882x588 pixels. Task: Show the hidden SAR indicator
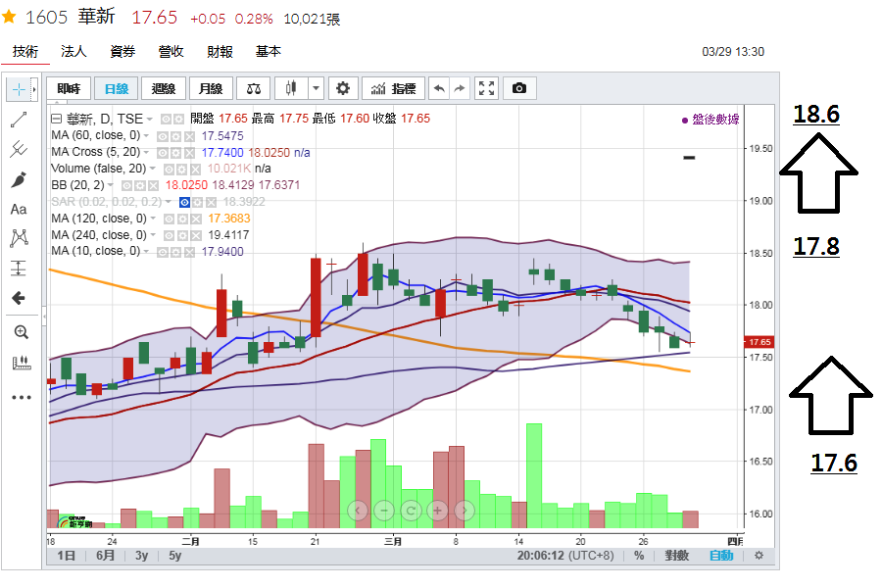point(184,202)
